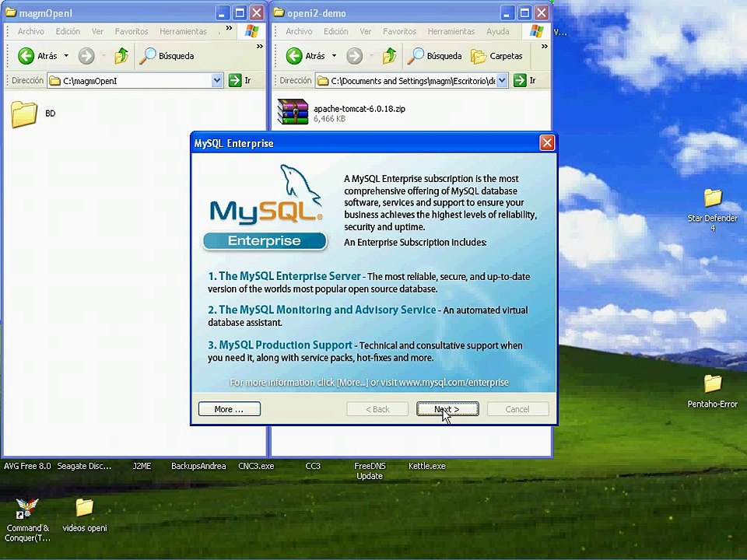This screenshot has width=747, height=560.
Task: Open Herramientas menu in magmOpenI window
Action: click(184, 31)
